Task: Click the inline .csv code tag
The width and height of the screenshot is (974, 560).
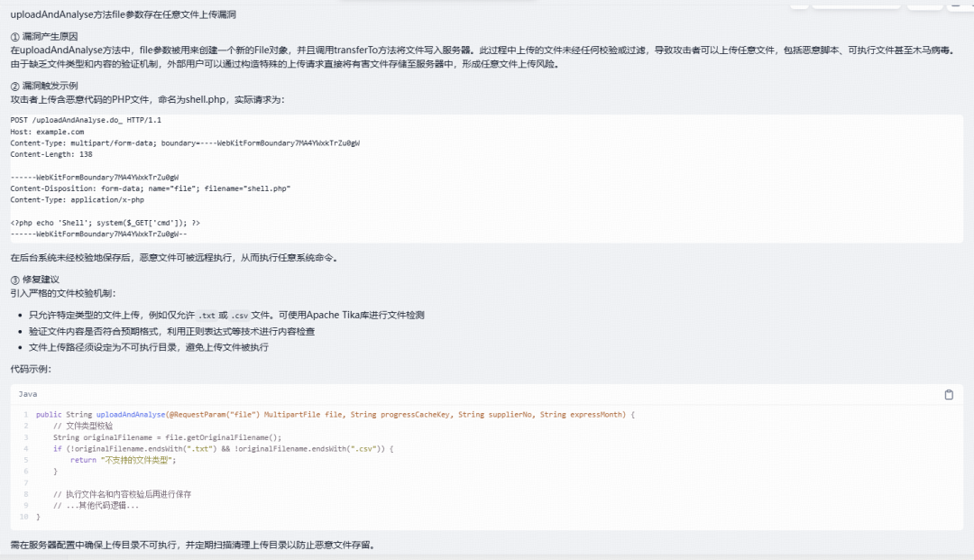Action: coord(240,316)
